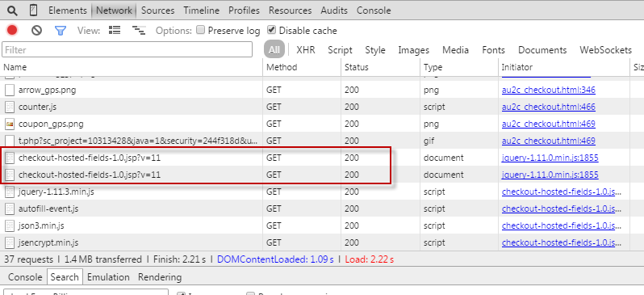
Task: Click the file icon next to counter.js
Action: point(10,107)
